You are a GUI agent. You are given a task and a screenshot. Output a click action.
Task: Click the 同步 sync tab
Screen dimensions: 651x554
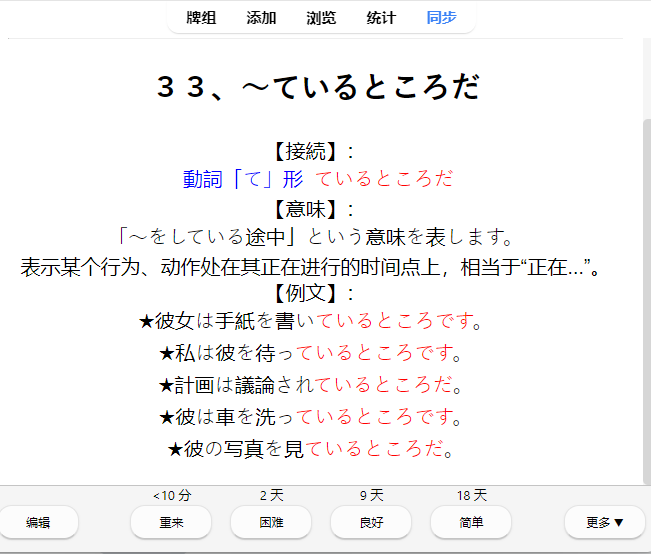point(441,18)
